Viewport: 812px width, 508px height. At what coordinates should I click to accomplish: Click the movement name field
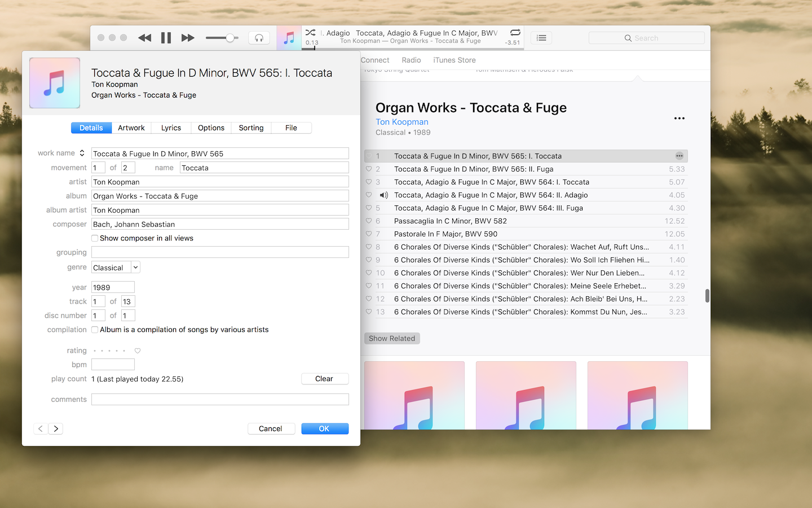coord(264,168)
